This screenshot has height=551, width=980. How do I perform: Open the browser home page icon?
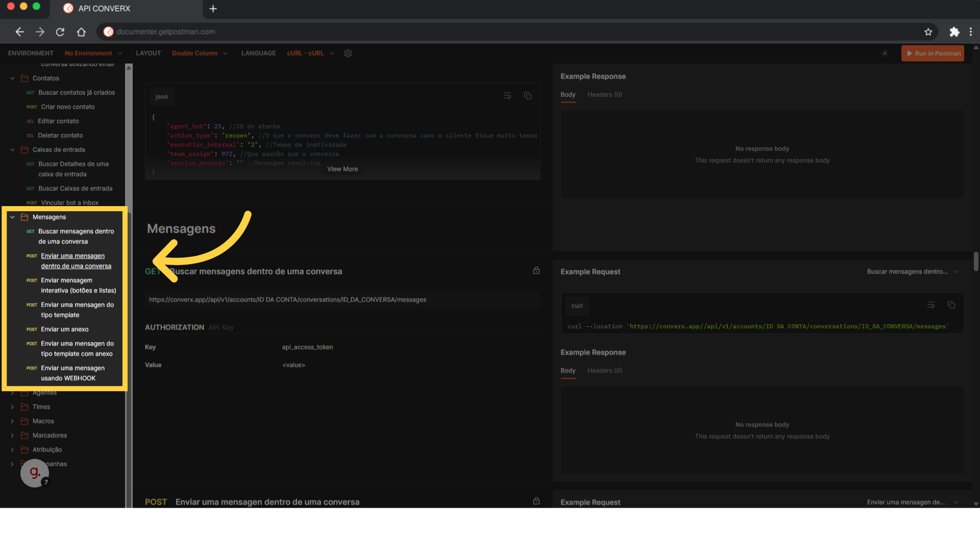81,32
